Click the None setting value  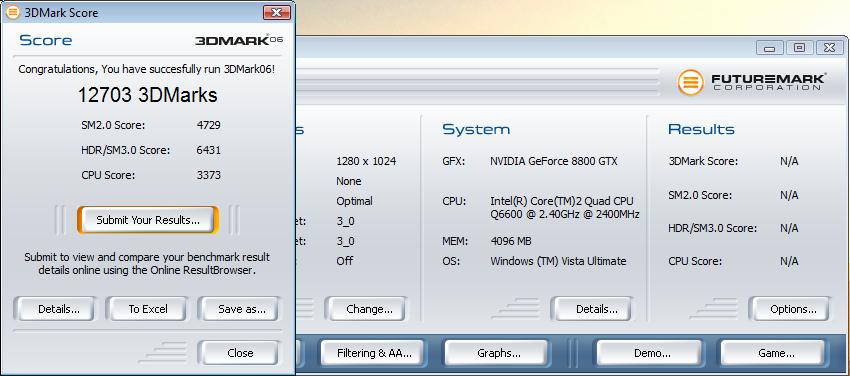point(349,181)
